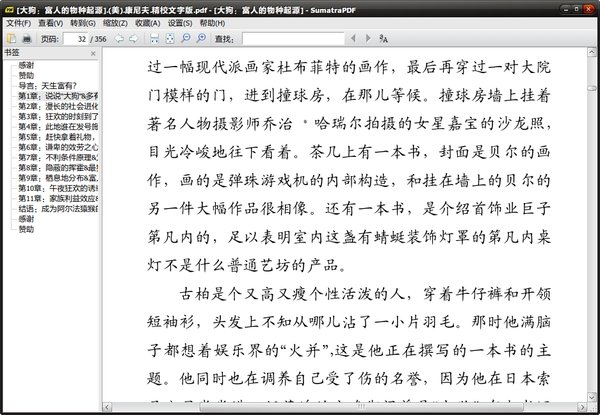Go to previous page arrow icon
The image size is (600, 415).
click(x=119, y=38)
